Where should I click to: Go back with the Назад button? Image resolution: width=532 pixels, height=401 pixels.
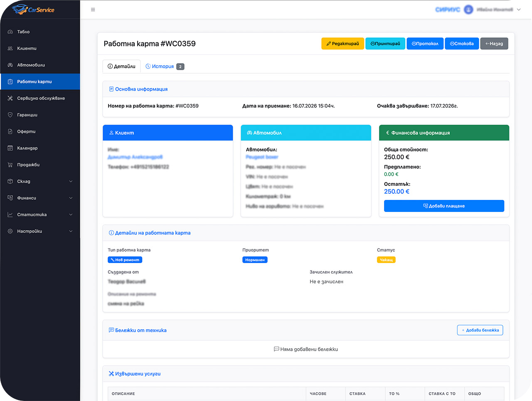coord(494,44)
